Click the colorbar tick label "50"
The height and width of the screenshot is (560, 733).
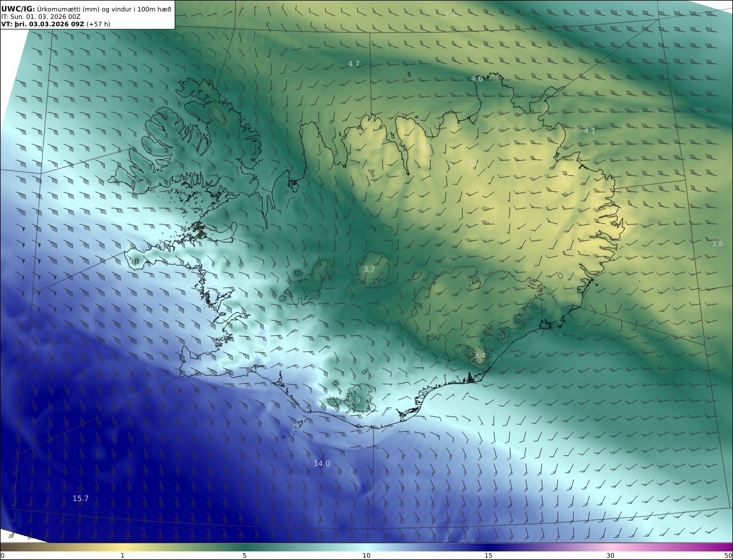(x=728, y=555)
